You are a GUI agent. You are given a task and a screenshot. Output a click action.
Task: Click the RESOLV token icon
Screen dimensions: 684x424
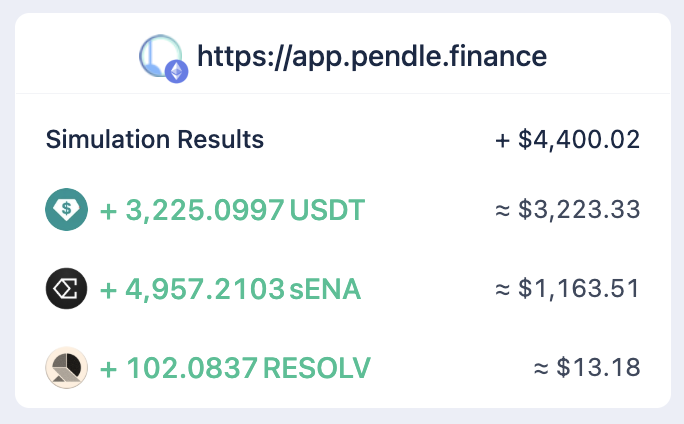[x=67, y=368]
